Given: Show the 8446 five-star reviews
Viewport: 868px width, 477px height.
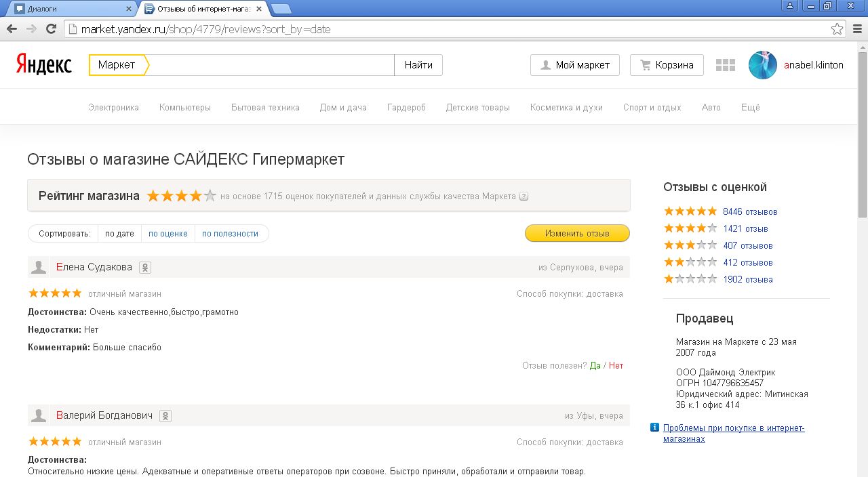Looking at the screenshot, I should [750, 211].
